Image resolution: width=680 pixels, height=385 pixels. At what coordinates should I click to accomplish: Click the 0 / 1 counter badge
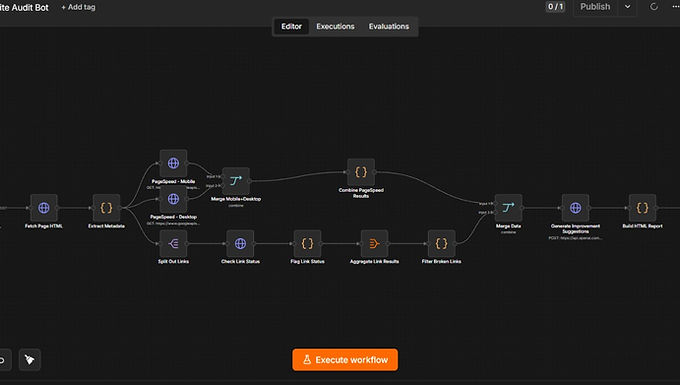[x=555, y=7]
